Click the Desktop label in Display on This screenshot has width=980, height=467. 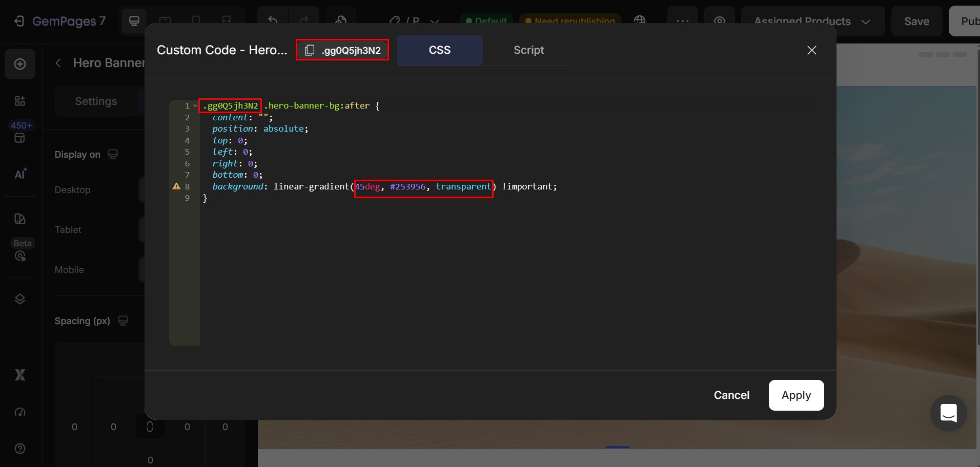[x=72, y=190]
